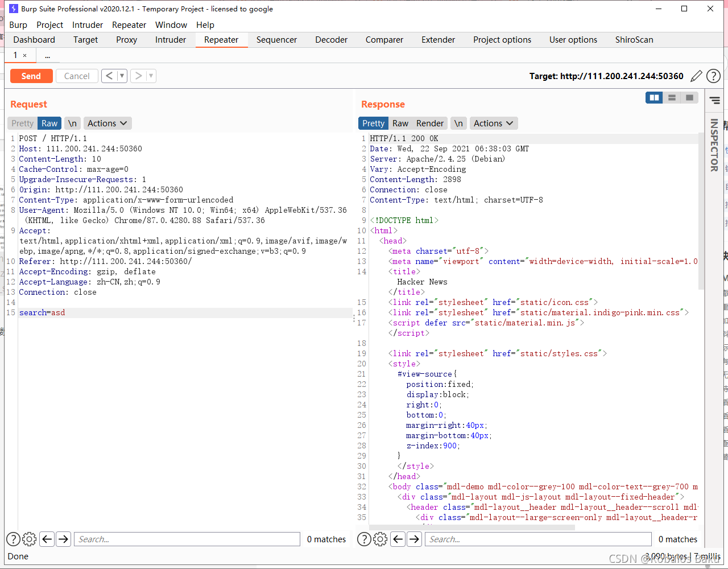This screenshot has width=728, height=569.
Task: Click the Burp Suite title bar icon
Action: coord(14,9)
